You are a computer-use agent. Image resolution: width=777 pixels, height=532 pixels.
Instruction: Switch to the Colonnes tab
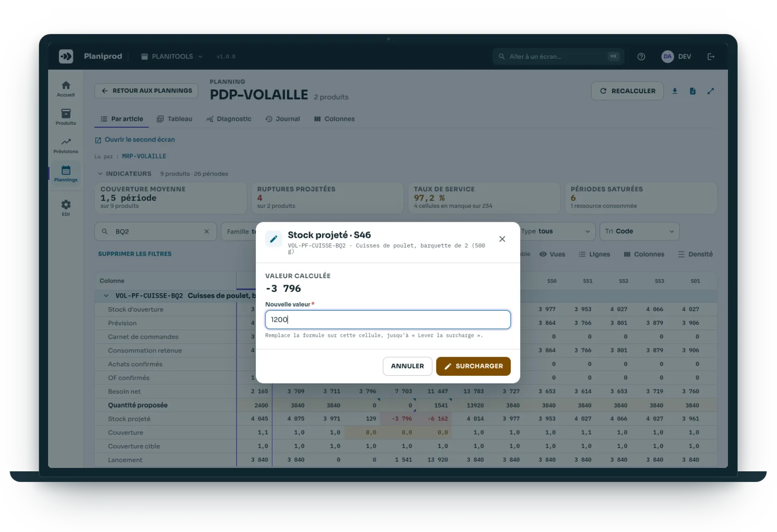334,119
